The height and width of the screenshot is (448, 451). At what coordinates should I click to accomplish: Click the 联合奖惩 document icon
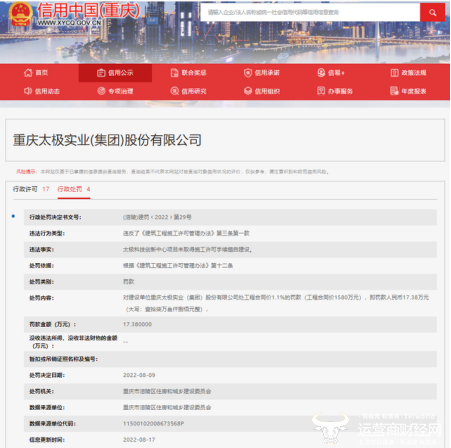(174, 73)
